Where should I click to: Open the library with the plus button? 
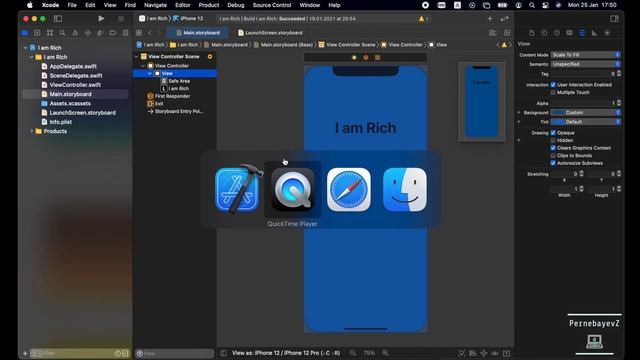coord(490,18)
